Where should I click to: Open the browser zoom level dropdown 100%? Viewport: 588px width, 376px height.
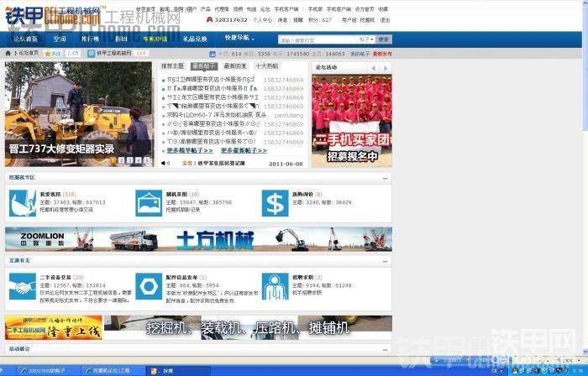(568, 360)
